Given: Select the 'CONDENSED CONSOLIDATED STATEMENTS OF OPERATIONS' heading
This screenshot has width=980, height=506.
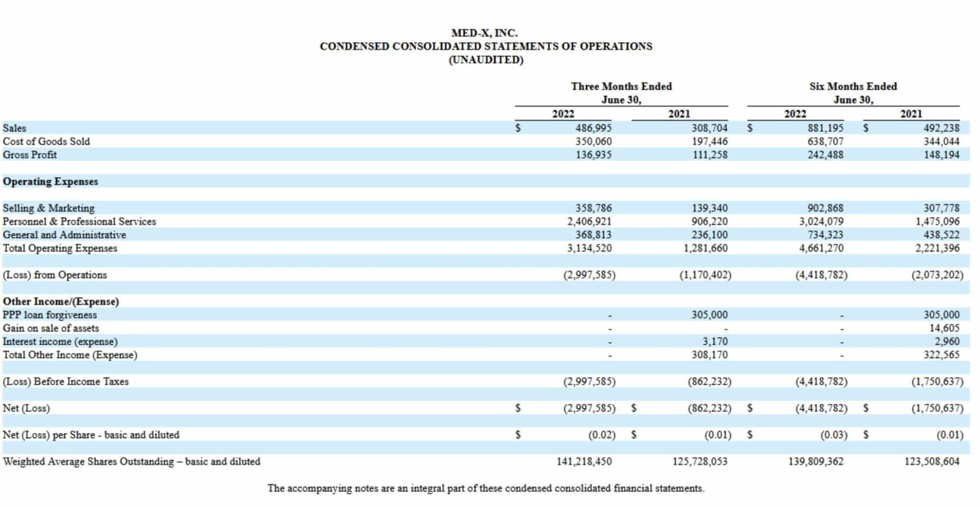Looking at the screenshot, I should point(486,46).
